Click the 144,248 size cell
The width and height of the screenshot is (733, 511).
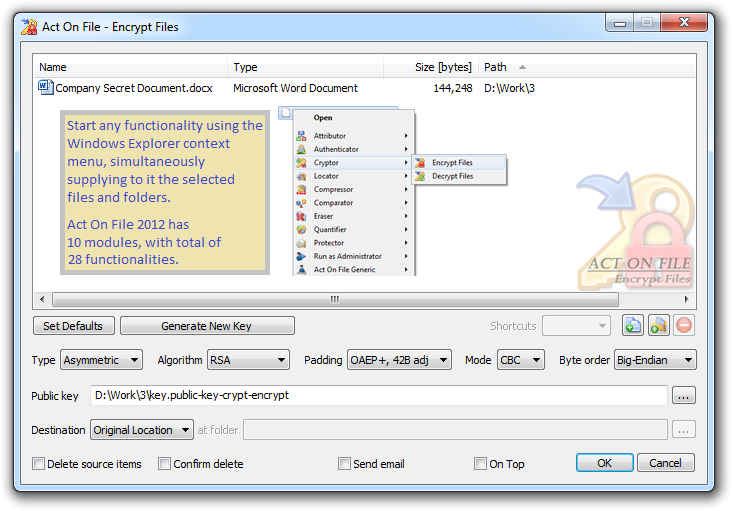point(453,88)
